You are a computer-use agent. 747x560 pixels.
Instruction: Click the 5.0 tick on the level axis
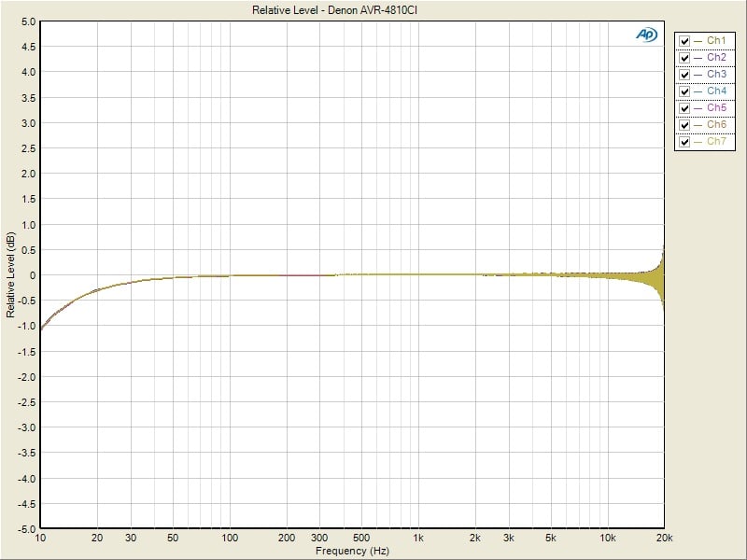coord(28,21)
